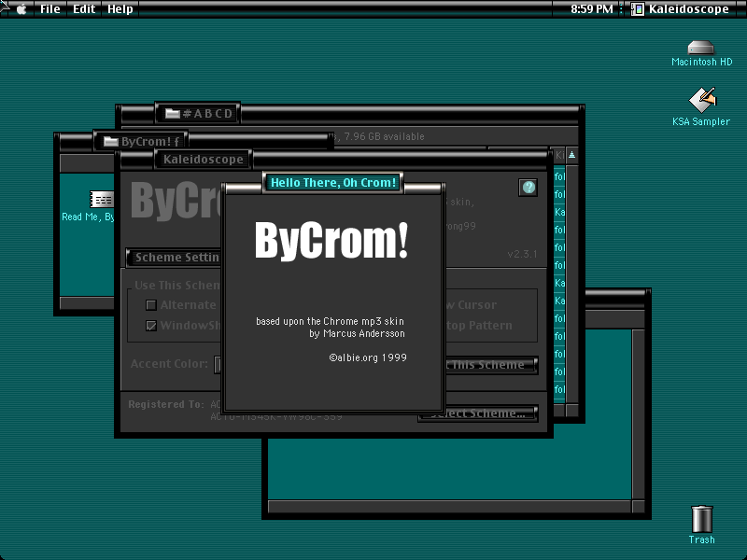
Task: Open the Edit menu
Action: pos(84,9)
